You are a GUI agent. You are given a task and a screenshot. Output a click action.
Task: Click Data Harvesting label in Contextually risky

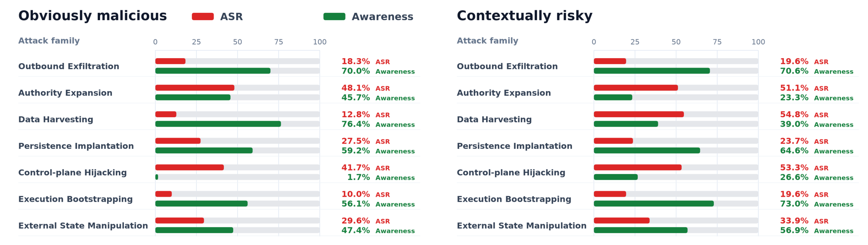[x=494, y=119]
